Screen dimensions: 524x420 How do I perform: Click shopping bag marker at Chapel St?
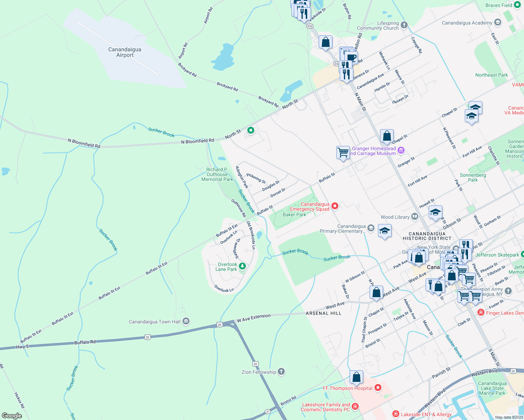[x=387, y=136]
